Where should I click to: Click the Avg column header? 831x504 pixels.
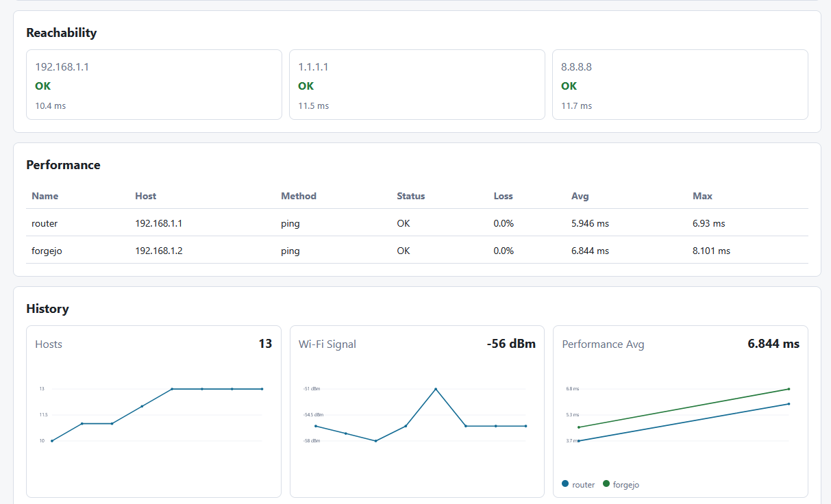point(580,196)
